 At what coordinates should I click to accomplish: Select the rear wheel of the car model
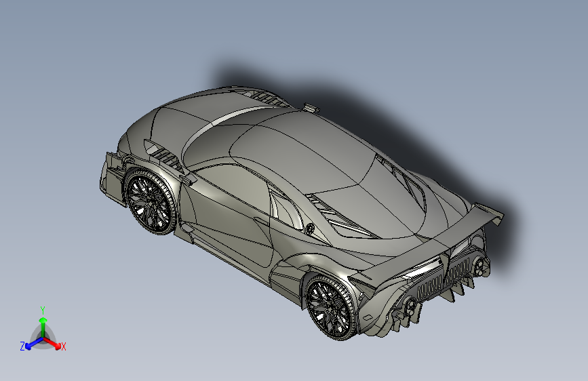(331, 308)
